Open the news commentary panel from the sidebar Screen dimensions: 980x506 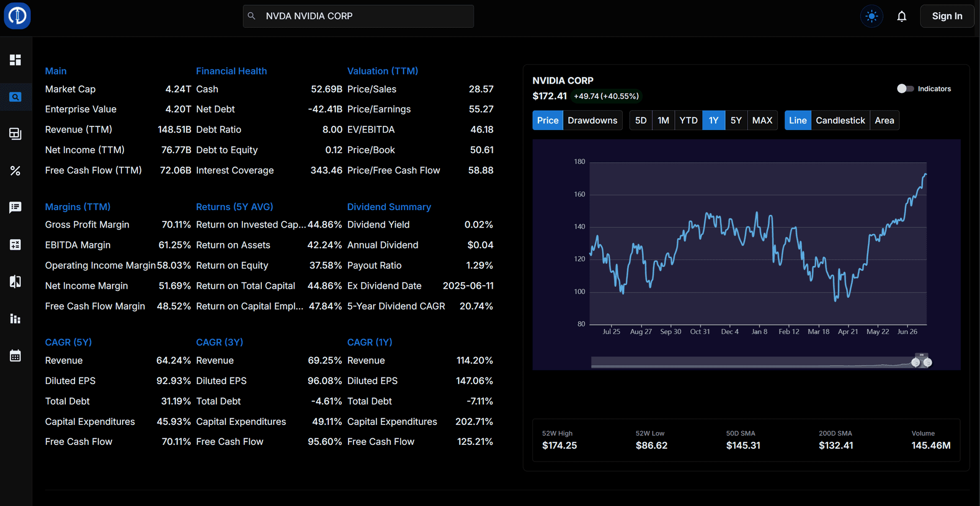(x=15, y=207)
